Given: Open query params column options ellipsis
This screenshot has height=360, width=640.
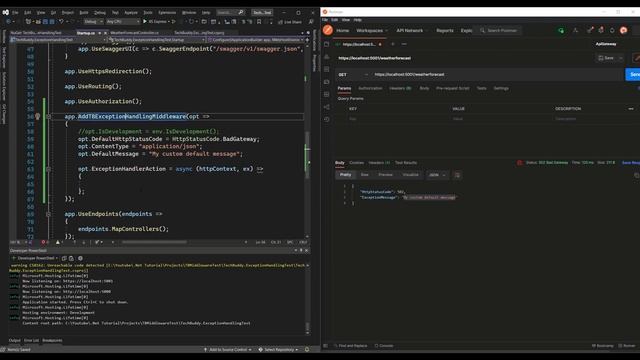Looking at the screenshot, I should pos(631,109).
